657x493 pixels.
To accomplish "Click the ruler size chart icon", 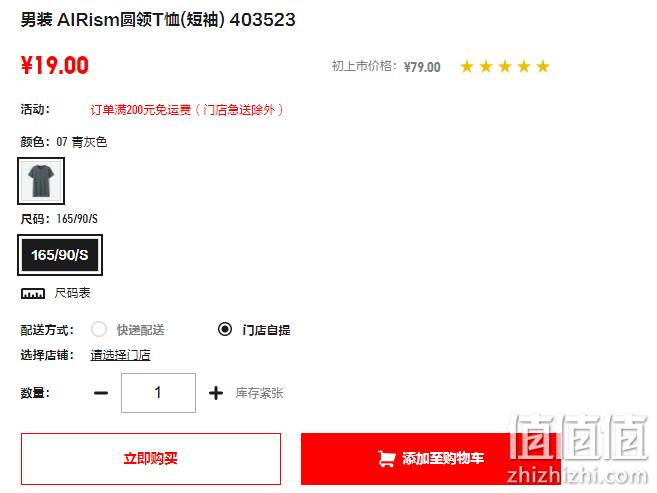I will (33, 293).
